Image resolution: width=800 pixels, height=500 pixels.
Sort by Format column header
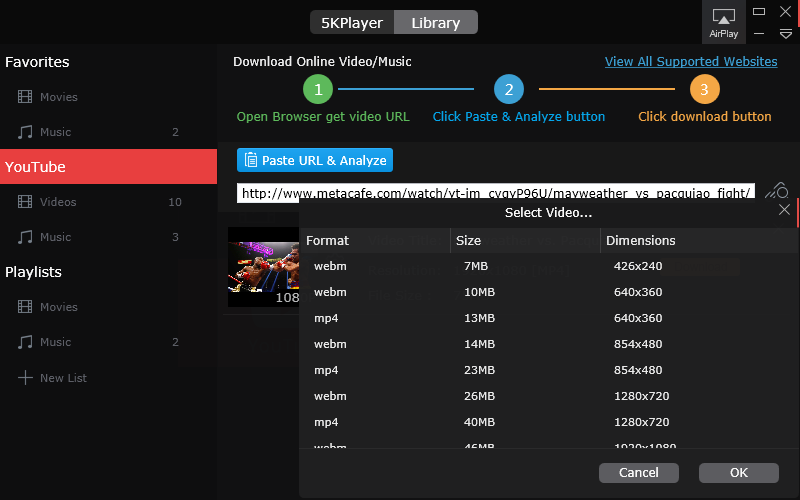coord(375,240)
